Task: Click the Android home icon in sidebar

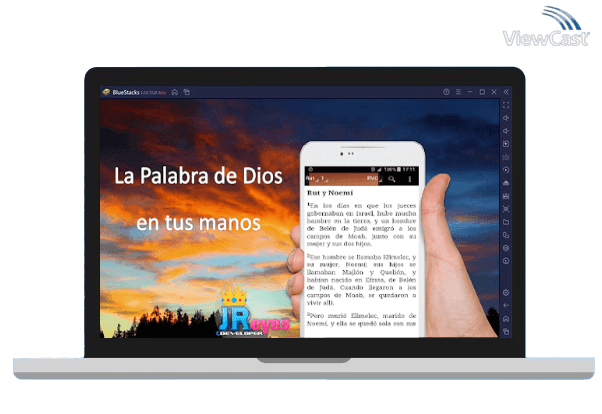Action: pos(506,319)
